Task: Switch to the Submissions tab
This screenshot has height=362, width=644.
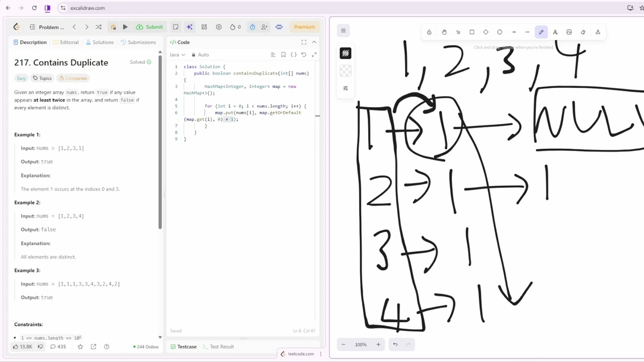Action: tap(138, 42)
